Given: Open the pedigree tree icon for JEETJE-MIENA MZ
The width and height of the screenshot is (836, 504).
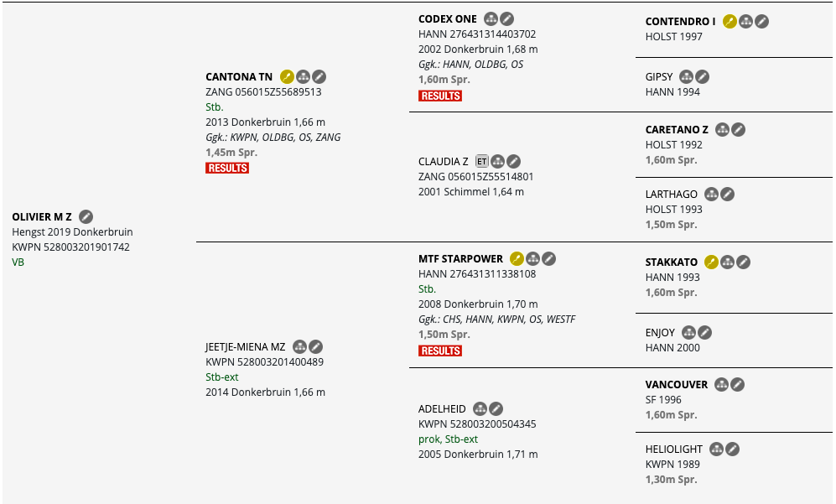Looking at the screenshot, I should tap(299, 346).
